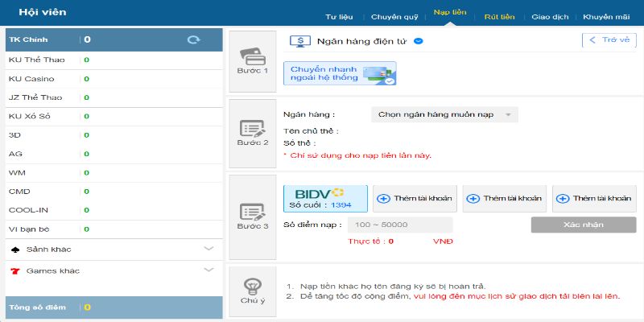Select the BIDV account ending 1394
Image resolution: width=644 pixels, height=322 pixels.
[x=325, y=199]
